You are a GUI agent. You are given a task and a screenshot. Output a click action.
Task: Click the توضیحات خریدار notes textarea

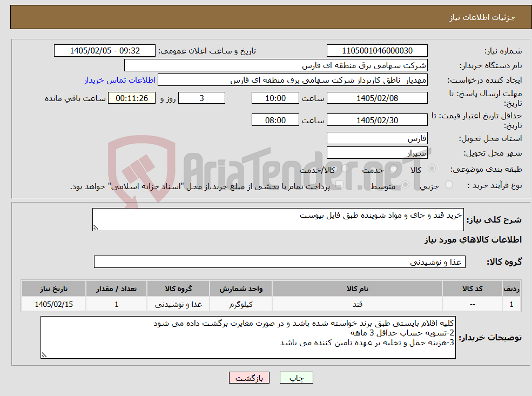[248, 337]
